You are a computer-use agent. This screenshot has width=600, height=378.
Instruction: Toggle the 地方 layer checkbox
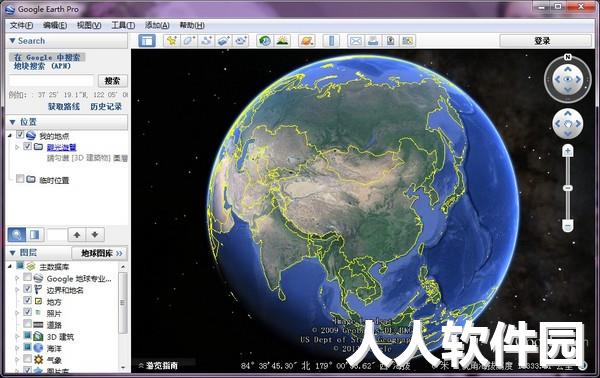pos(27,301)
